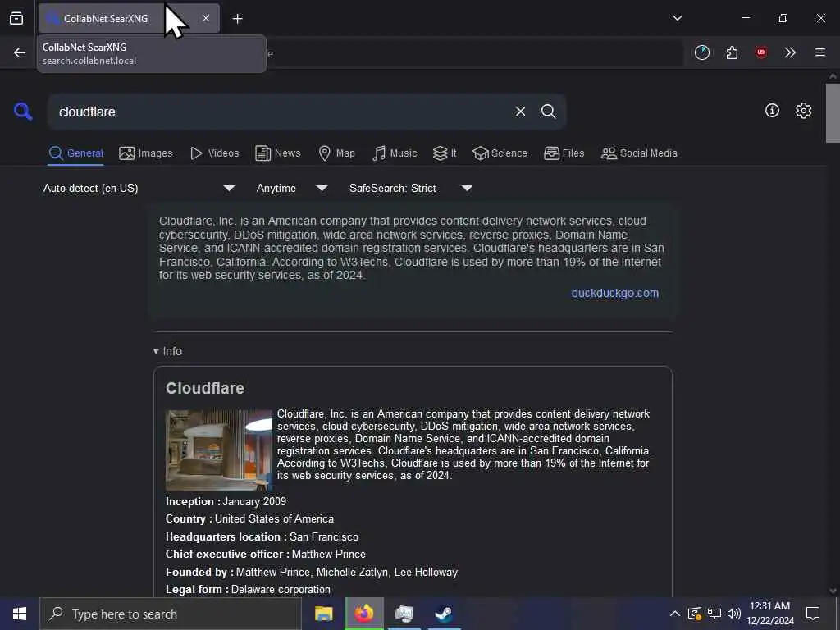Switch to Videos category
Viewport: 840px width, 630px height.
click(214, 153)
